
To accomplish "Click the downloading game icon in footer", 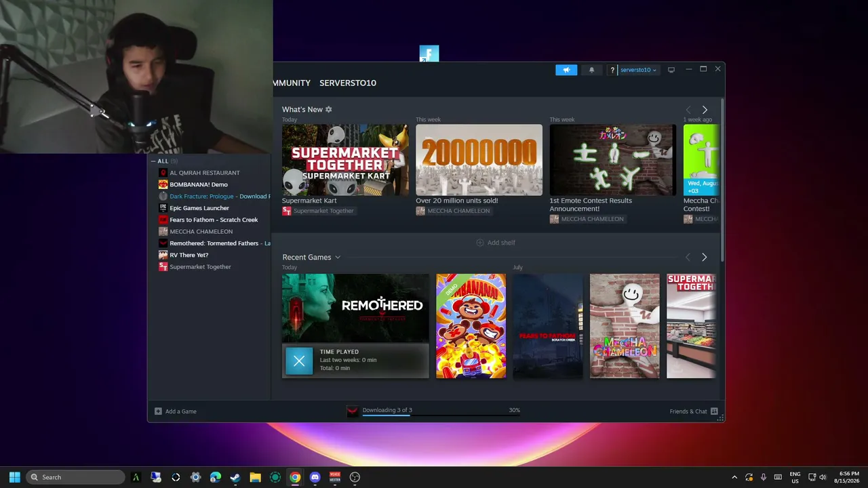I will 353,411.
